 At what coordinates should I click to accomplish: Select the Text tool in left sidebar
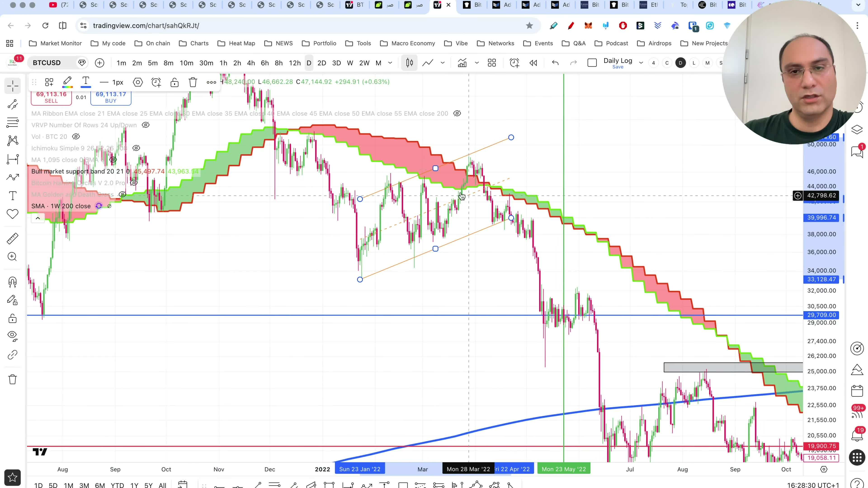coord(13,196)
